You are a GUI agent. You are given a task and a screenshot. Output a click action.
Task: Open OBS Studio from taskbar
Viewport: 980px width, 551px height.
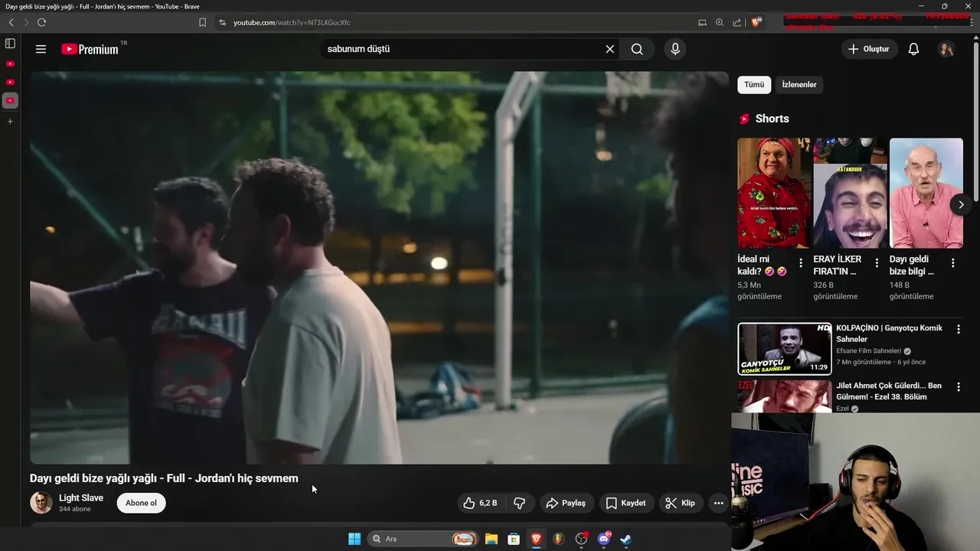pos(581,539)
